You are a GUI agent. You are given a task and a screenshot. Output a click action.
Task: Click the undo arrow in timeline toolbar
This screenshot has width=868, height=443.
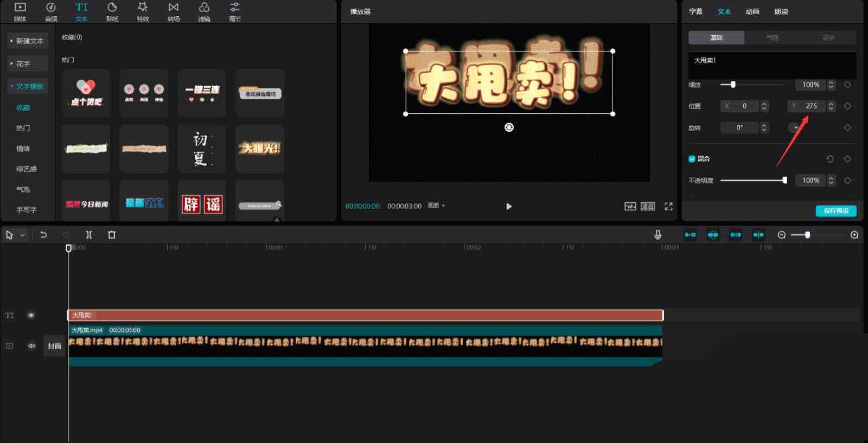tap(43, 235)
